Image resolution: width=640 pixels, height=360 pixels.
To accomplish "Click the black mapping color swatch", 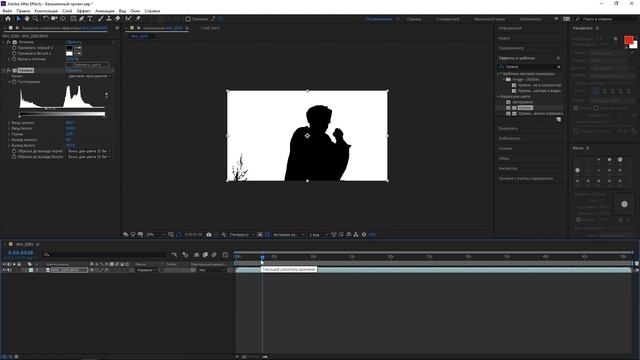I will 69,48.
